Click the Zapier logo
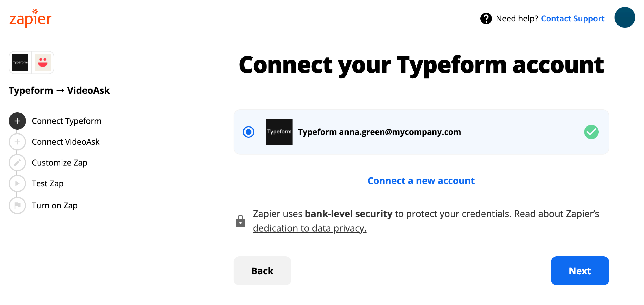The width and height of the screenshot is (644, 305). coord(30,18)
